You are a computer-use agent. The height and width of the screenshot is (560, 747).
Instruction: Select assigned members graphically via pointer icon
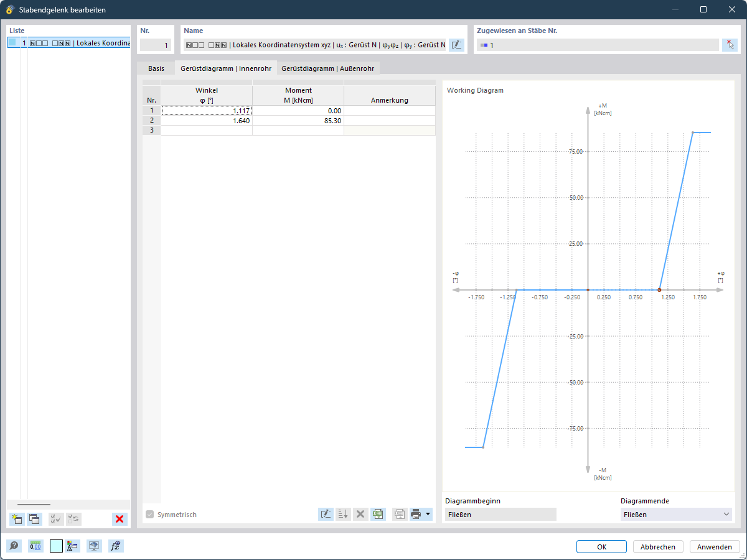coord(730,44)
